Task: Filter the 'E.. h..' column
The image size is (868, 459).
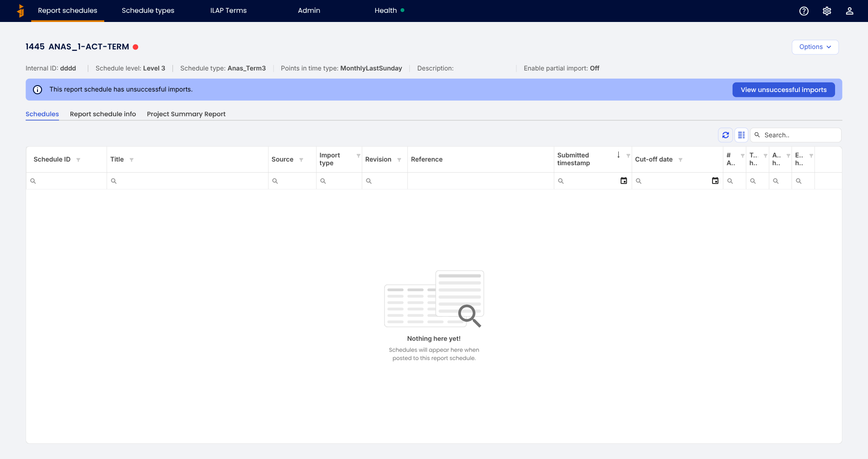Action: tap(811, 156)
